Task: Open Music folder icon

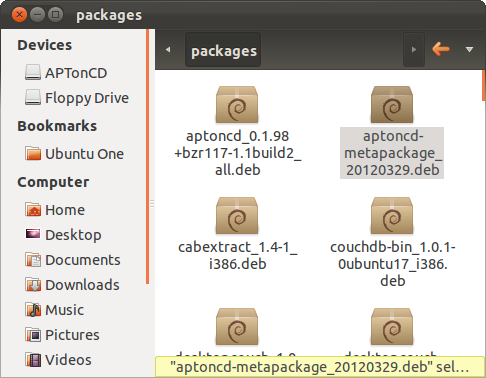Action: click(x=33, y=309)
